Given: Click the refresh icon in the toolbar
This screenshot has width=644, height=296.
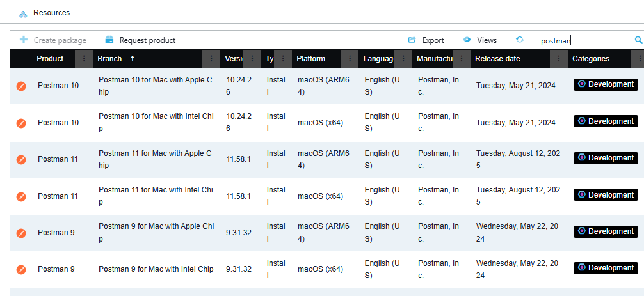Looking at the screenshot, I should tap(520, 40).
